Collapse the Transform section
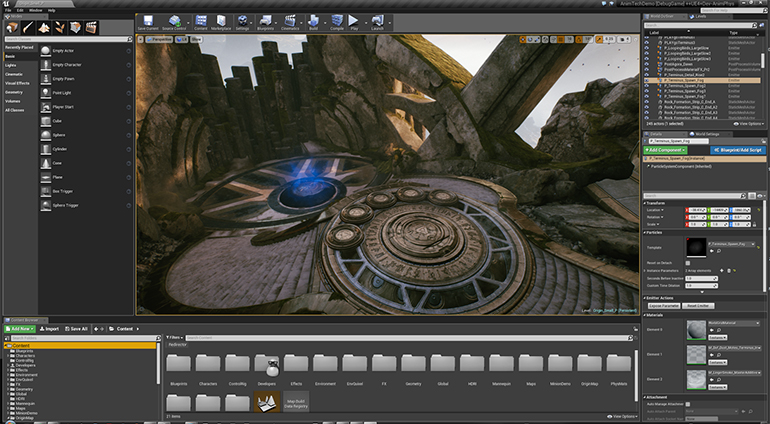The height and width of the screenshot is (424, 770). [645, 203]
